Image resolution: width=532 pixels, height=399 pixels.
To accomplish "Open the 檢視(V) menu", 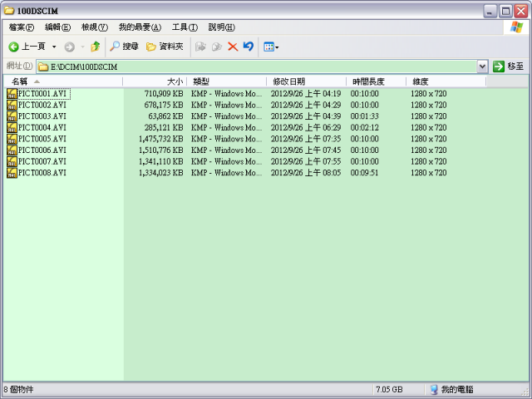I will (95, 27).
